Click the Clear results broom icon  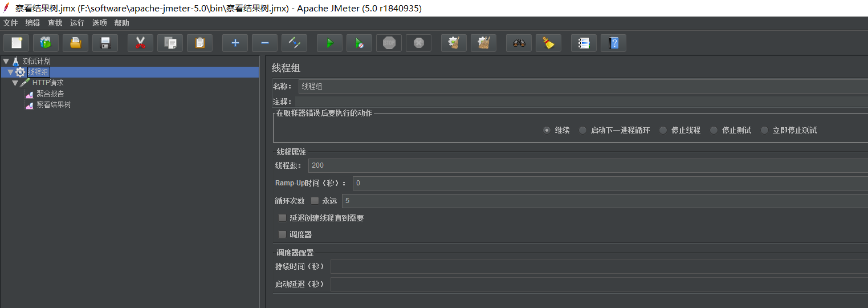(454, 43)
